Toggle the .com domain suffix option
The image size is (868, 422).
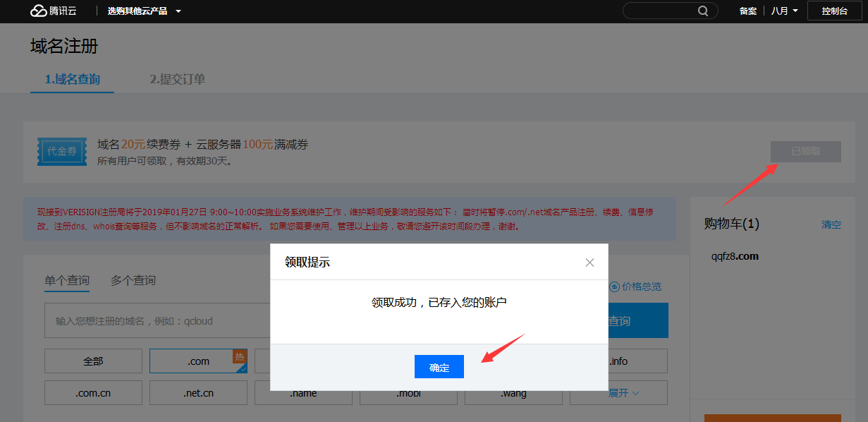(x=198, y=361)
